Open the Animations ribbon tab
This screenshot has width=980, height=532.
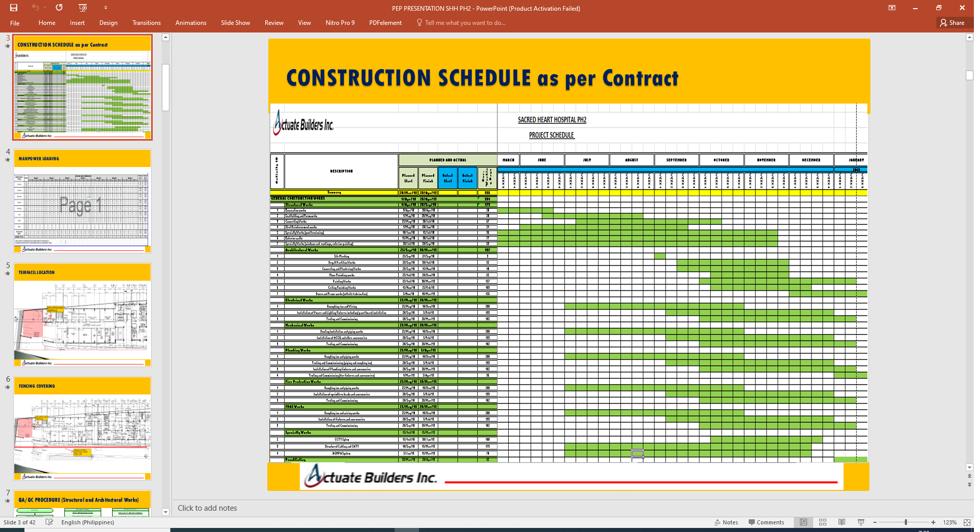click(x=191, y=23)
